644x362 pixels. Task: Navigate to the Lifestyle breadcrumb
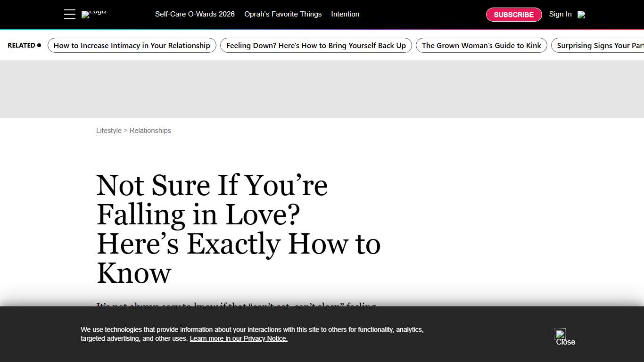[108, 131]
